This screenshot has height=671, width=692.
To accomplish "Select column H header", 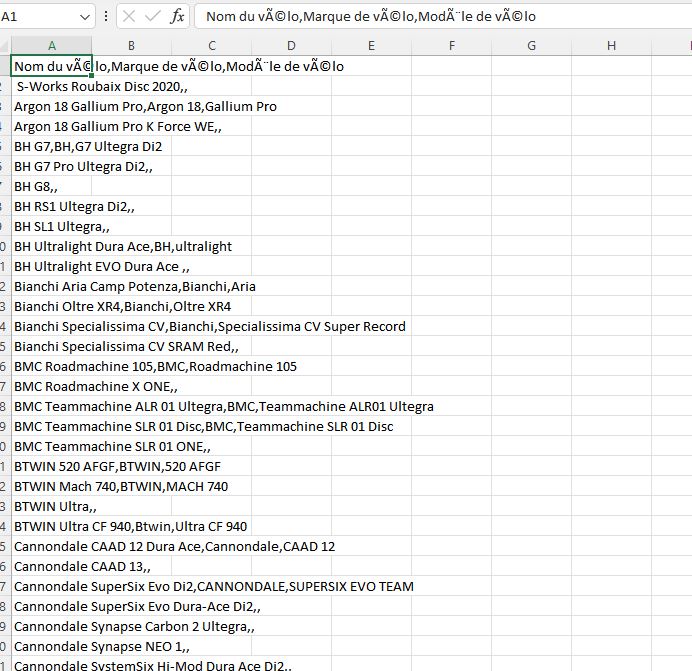I will click(611, 45).
